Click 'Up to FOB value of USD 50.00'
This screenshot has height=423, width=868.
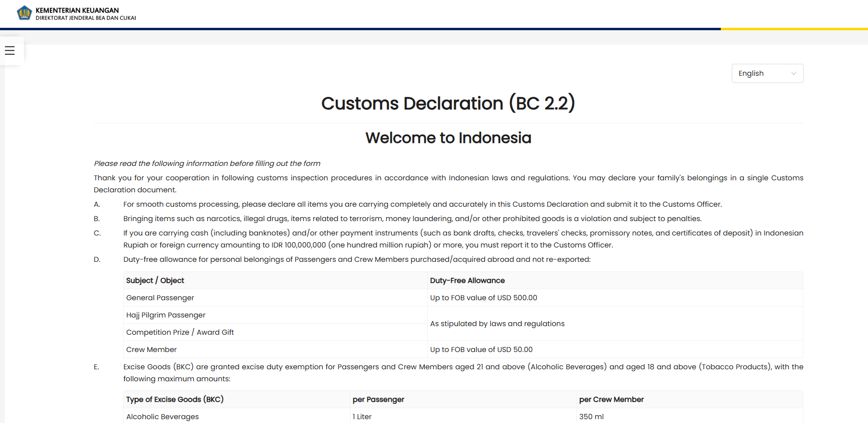click(x=481, y=350)
